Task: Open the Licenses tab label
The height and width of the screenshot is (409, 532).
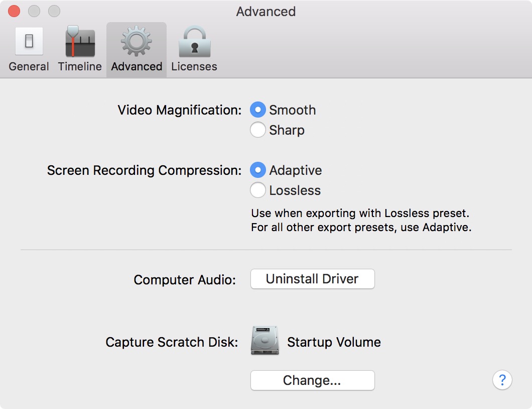Action: click(194, 67)
